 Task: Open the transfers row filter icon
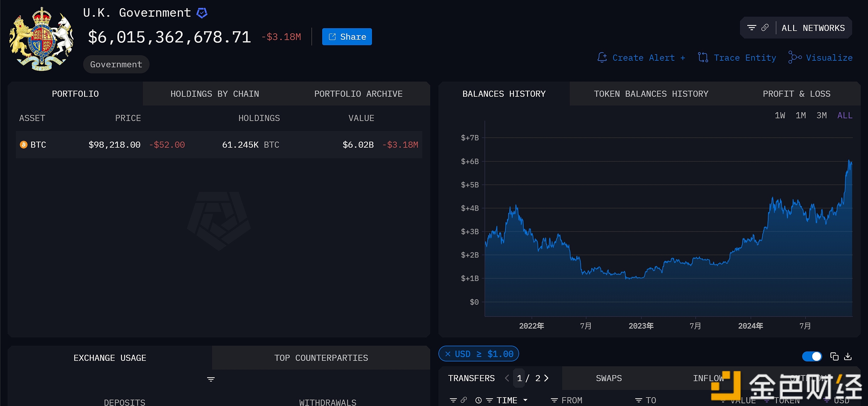click(x=453, y=400)
